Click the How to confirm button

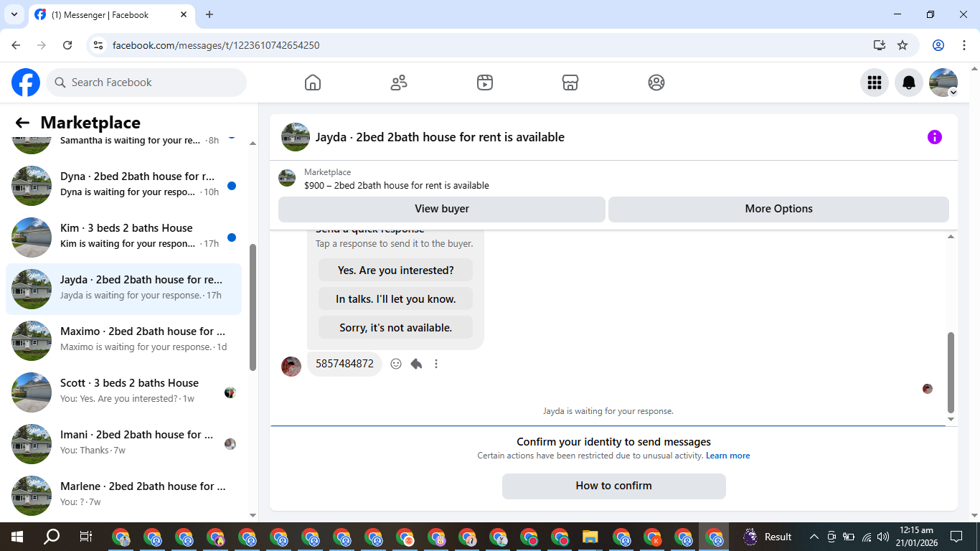coord(614,486)
